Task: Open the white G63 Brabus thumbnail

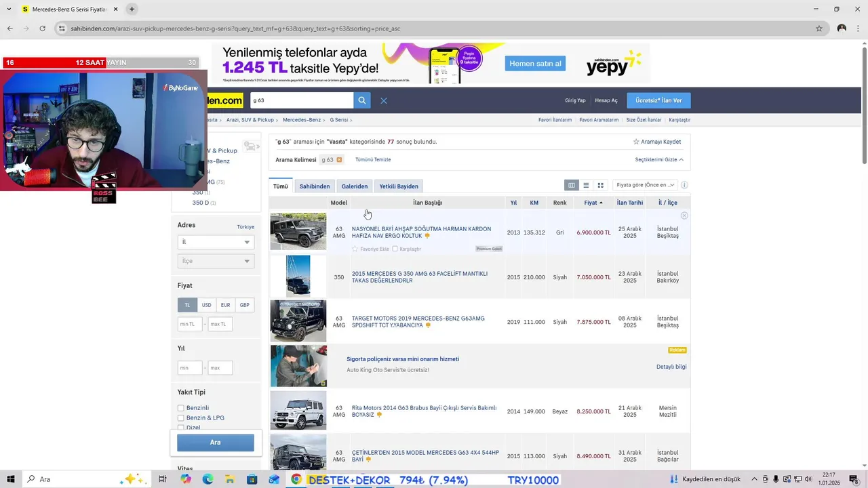Action: 298,411
